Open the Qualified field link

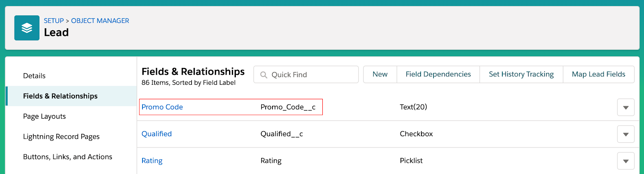tap(157, 134)
